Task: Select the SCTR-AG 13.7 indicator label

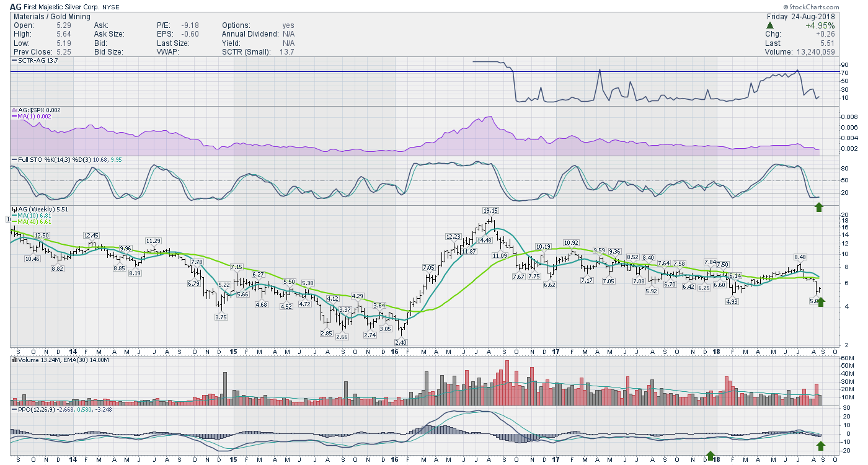Action: point(36,61)
